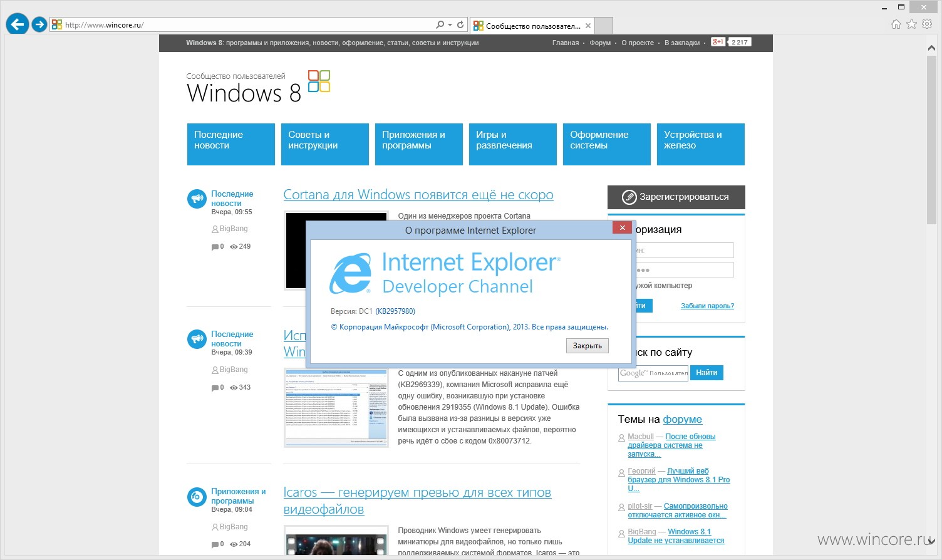Click the 204 views eye icon
The height and width of the screenshot is (560, 942).
click(234, 544)
